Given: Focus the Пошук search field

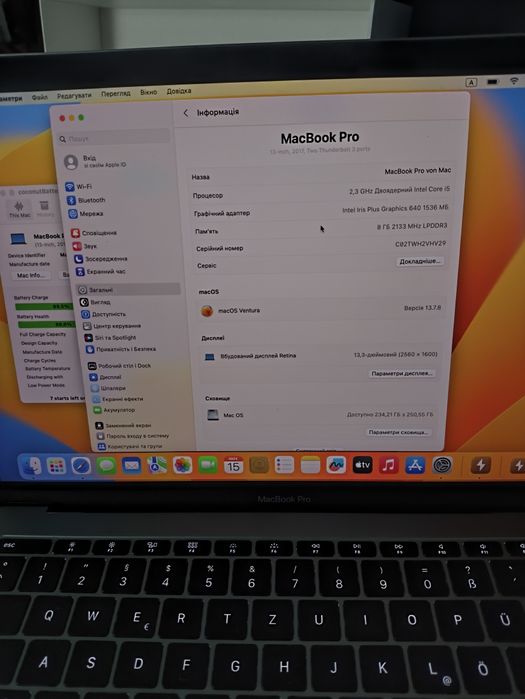Looking at the screenshot, I should 114,139.
